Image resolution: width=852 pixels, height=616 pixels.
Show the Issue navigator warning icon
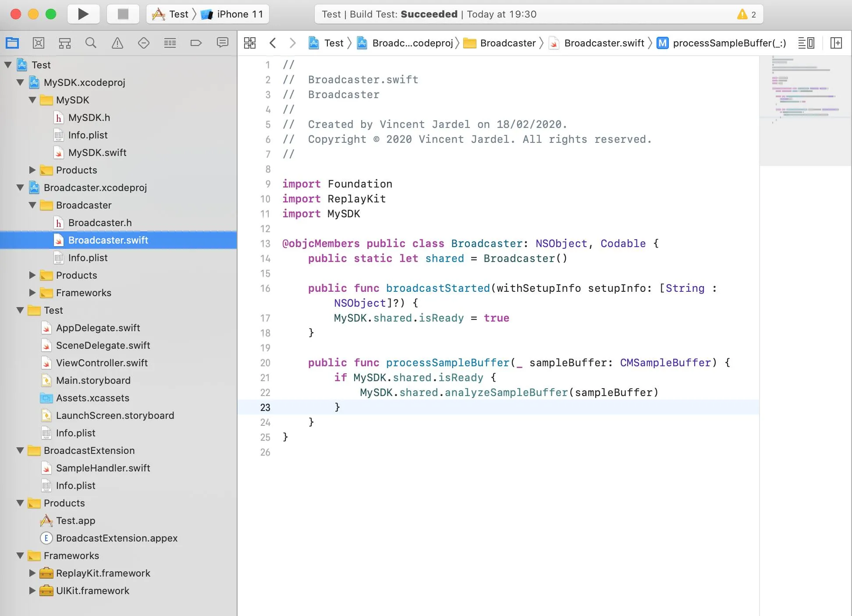pos(117,43)
